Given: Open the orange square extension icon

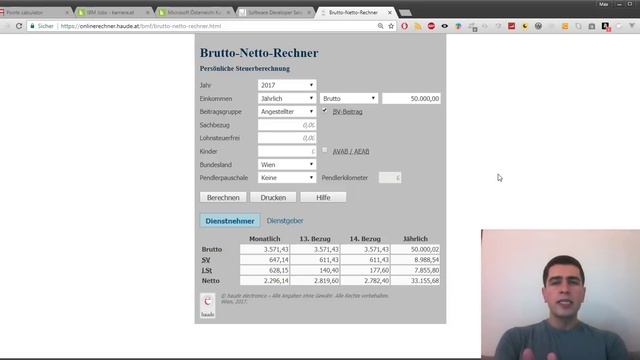Looking at the screenshot, I should pyautogui.click(x=565, y=26).
